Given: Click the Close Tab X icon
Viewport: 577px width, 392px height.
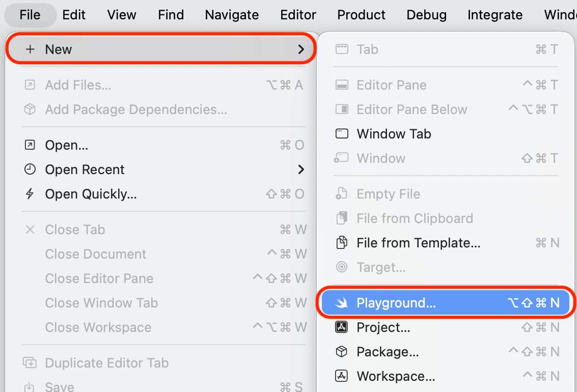Looking at the screenshot, I should pos(30,230).
